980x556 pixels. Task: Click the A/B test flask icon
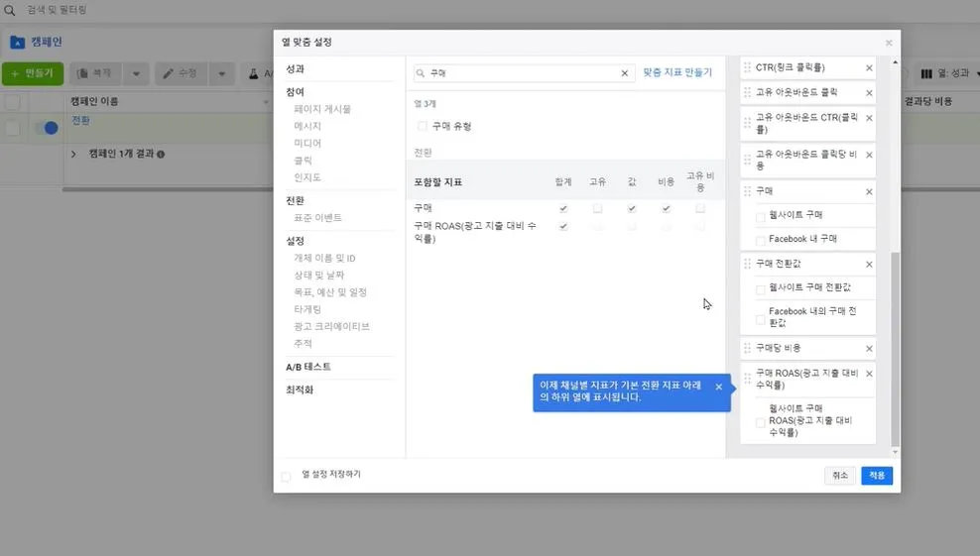coord(253,73)
